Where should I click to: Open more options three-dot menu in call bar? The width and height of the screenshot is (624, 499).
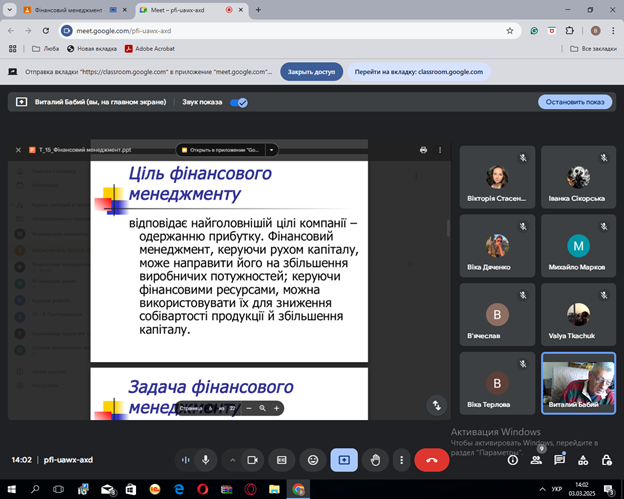[402, 460]
